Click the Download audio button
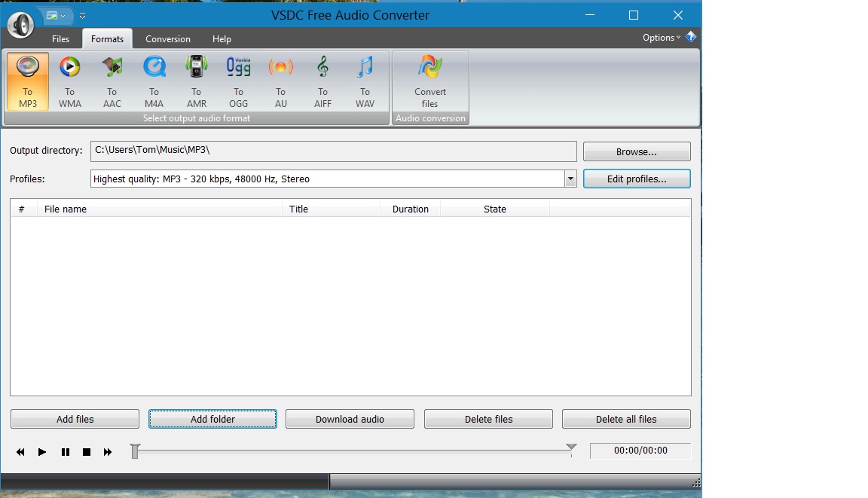Screen dimensions: 868x498 pos(350,419)
